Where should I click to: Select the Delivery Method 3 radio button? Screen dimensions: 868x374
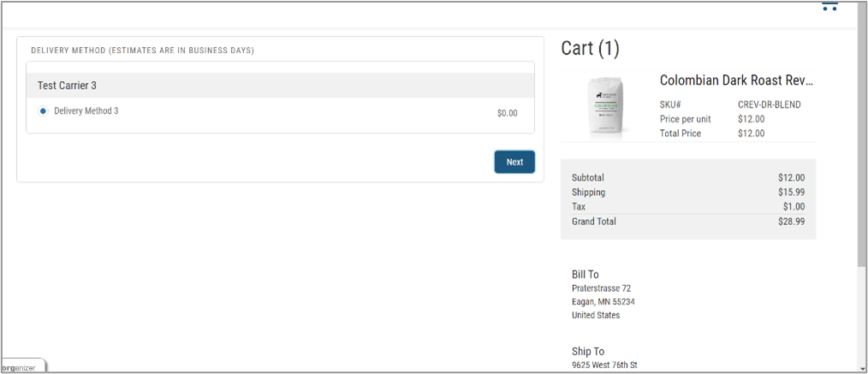(43, 111)
